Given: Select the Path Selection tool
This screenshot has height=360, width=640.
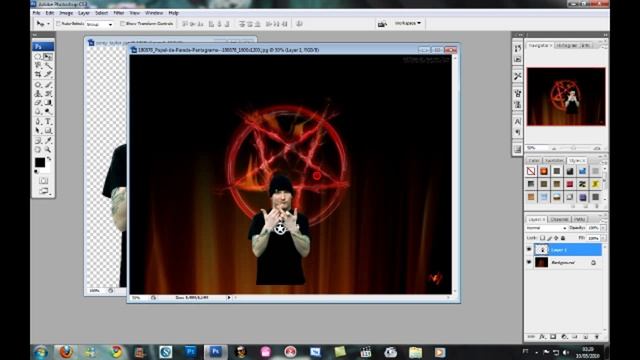Looking at the screenshot, I should coord(38,130).
